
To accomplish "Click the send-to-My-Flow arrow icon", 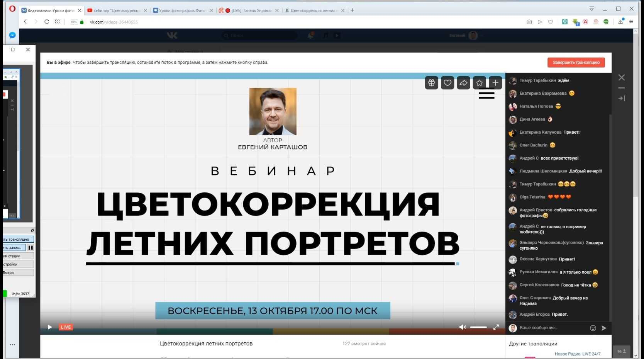I will 540,22.
